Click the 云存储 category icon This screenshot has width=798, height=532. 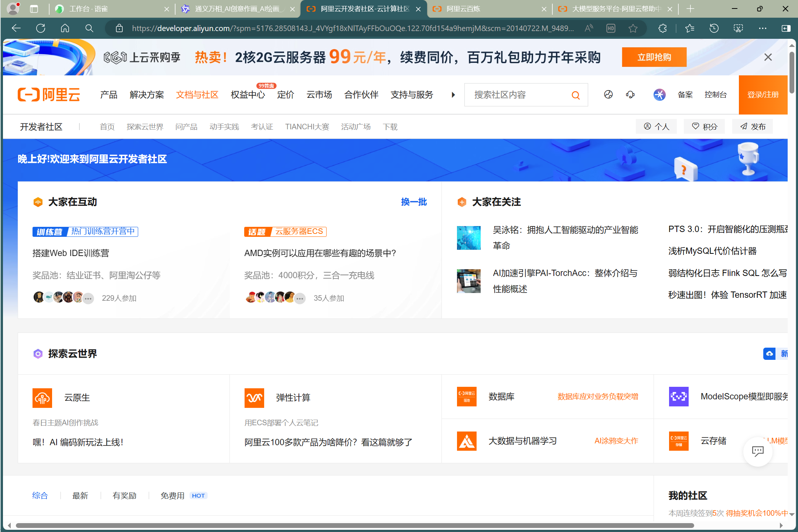(x=679, y=441)
